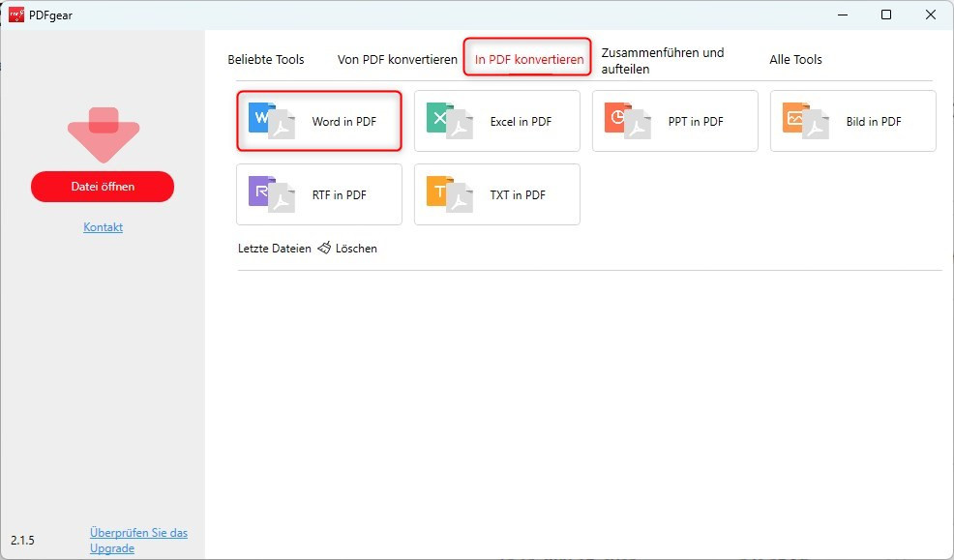Choose the Word in PDF label
Screen dimensions: 954x560
[x=343, y=121]
